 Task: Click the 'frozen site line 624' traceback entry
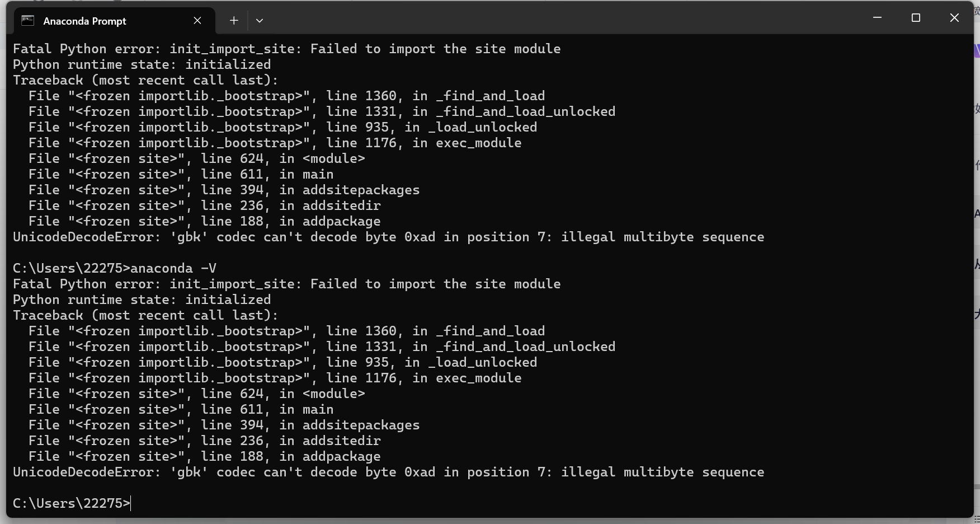click(196, 158)
